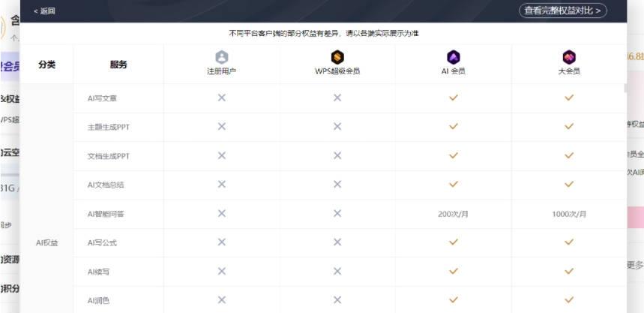Click AI润色 checkmark under 大会员
The height and width of the screenshot is (313, 644).
(569, 299)
